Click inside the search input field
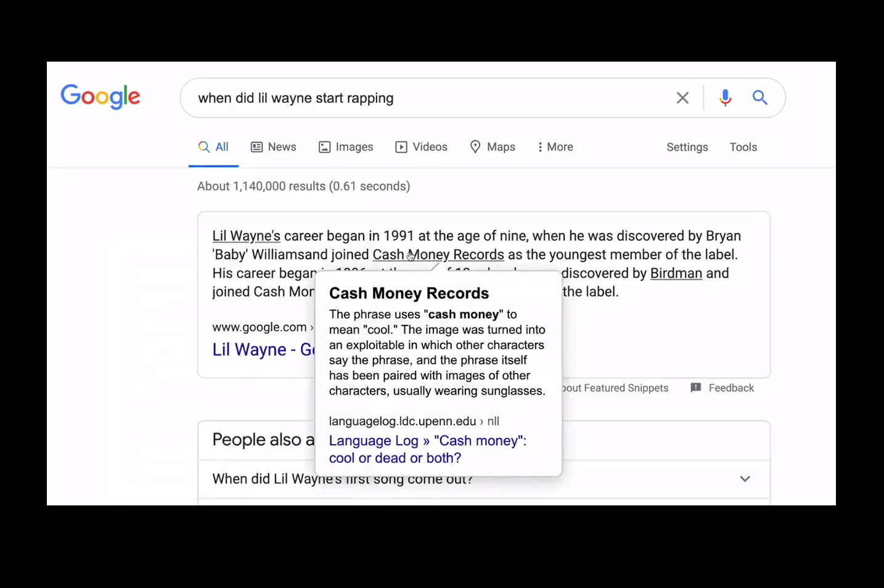 click(432, 97)
